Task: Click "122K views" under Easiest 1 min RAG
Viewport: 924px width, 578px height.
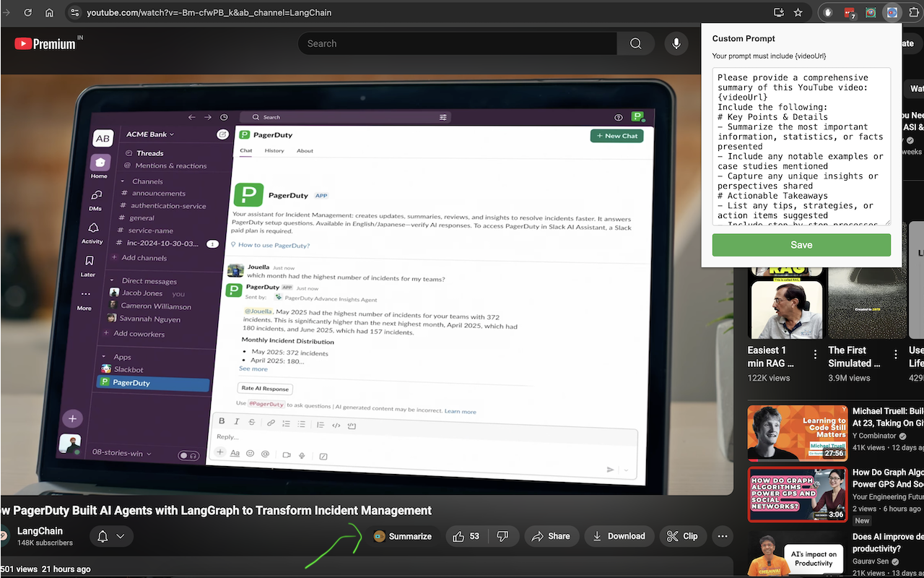Action: 769,378
